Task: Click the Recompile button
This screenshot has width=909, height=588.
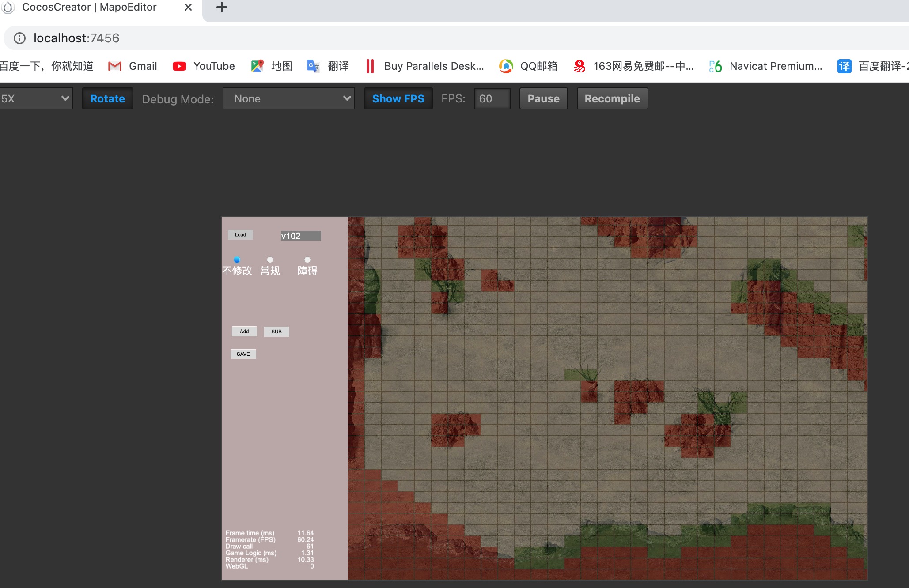Action: 612,98
